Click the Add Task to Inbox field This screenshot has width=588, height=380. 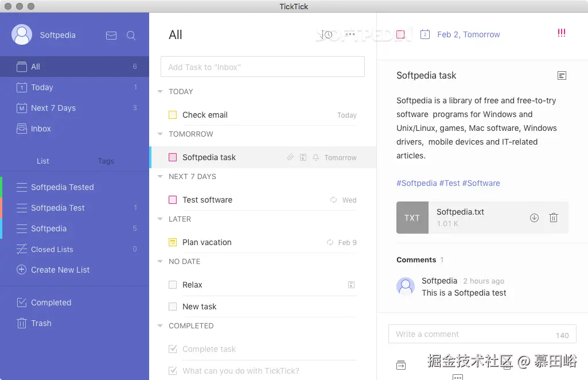click(x=263, y=67)
